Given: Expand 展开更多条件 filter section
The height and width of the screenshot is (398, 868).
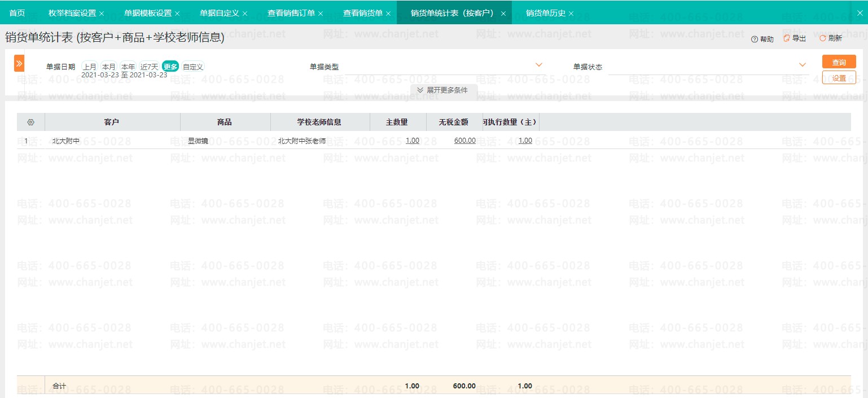Looking at the screenshot, I should coord(444,90).
